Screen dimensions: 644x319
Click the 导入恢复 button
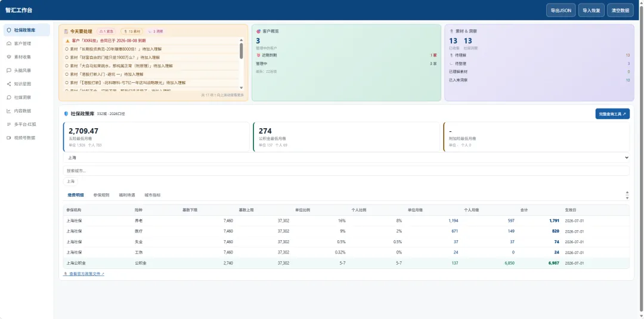(591, 10)
